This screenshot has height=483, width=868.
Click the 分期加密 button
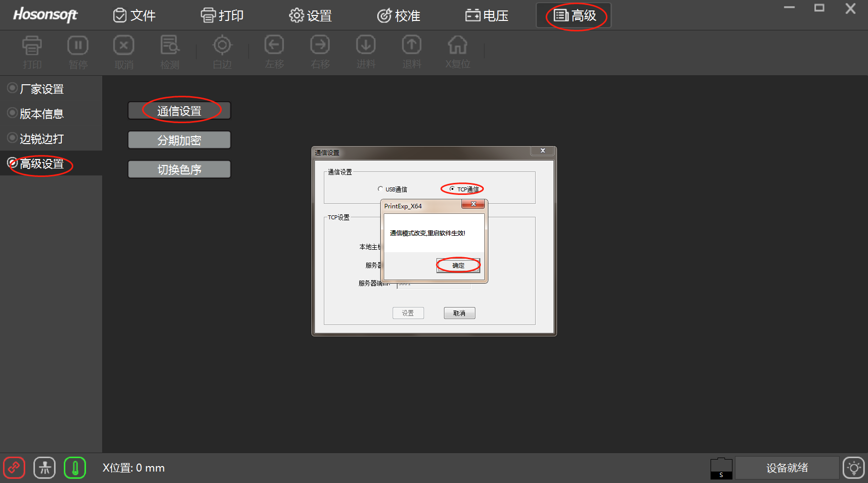pyautogui.click(x=179, y=140)
